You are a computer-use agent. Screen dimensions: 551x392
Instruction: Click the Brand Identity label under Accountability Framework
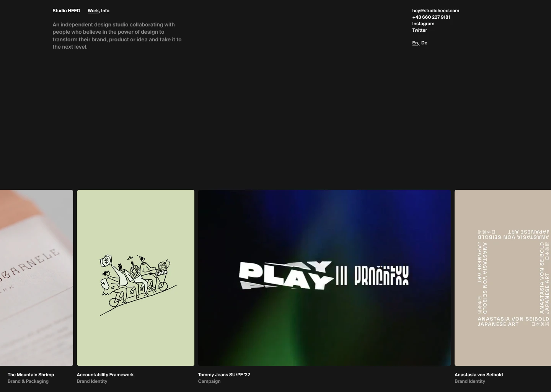pos(92,381)
